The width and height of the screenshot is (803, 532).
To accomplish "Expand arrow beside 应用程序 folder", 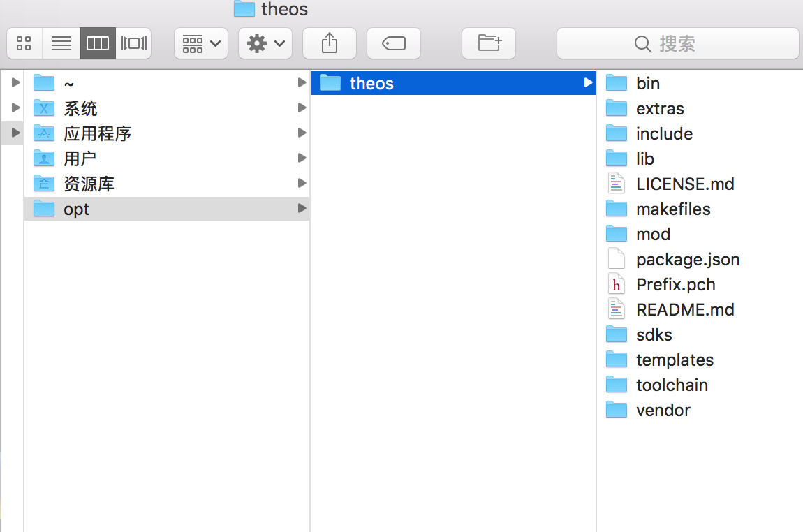I will pyautogui.click(x=302, y=133).
